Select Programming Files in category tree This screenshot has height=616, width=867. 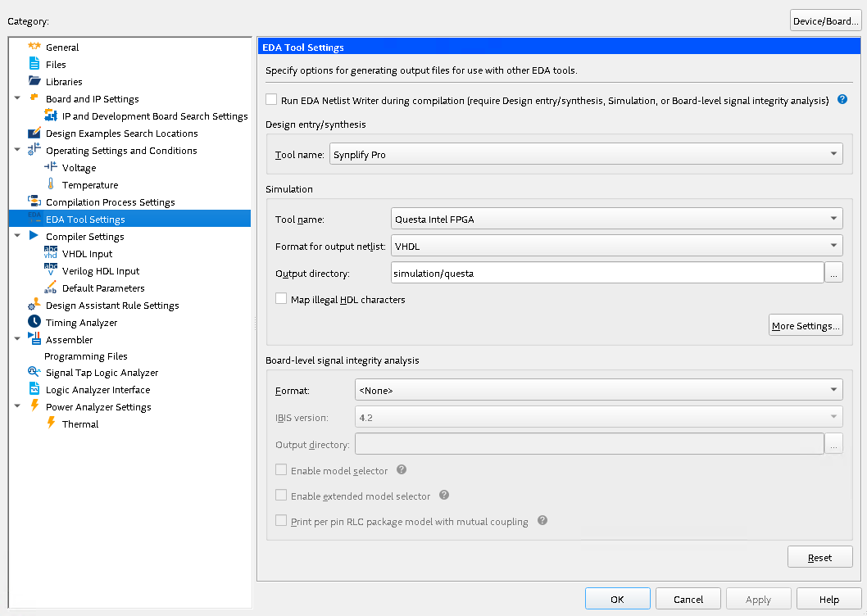[x=85, y=356]
